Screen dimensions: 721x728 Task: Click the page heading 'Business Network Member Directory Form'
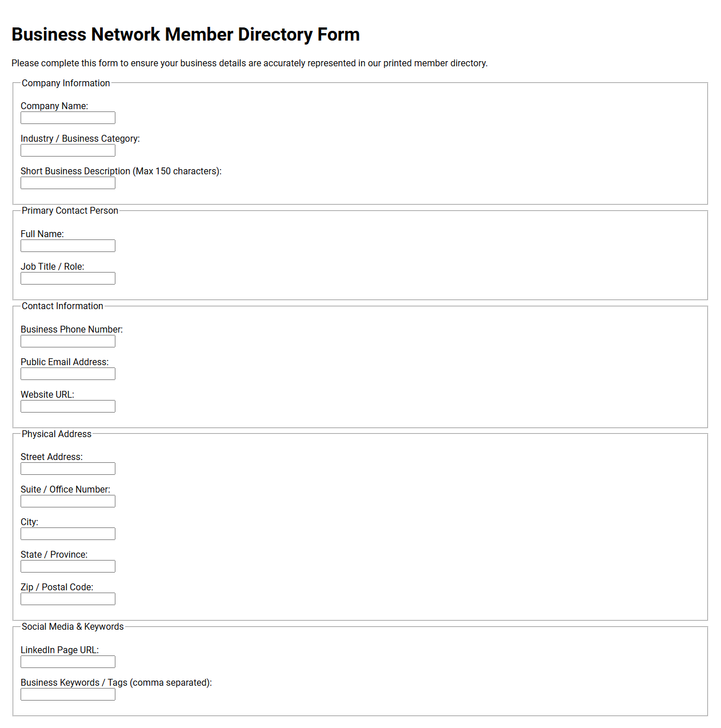[x=186, y=34]
